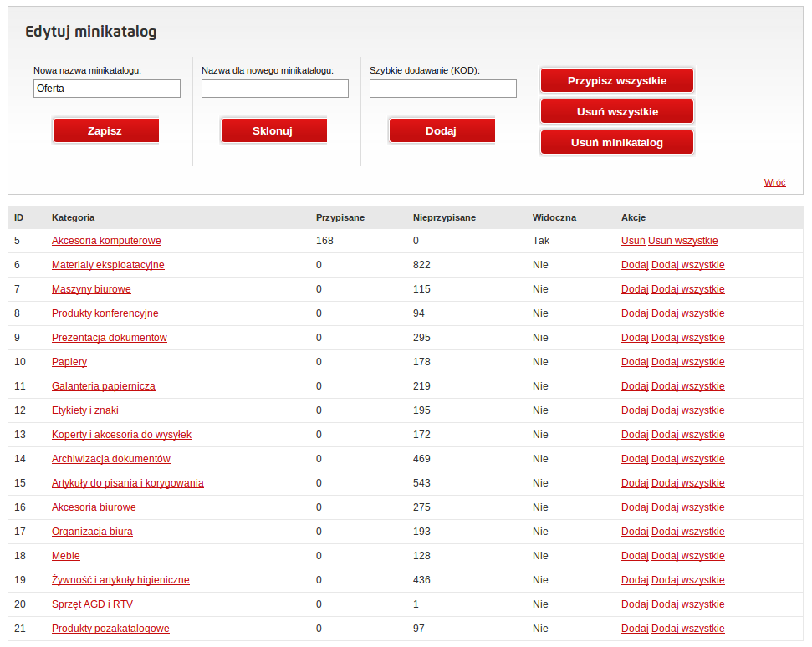This screenshot has height=647, width=812.
Task: Click the red Usuń wszystkie button
Action: point(617,111)
